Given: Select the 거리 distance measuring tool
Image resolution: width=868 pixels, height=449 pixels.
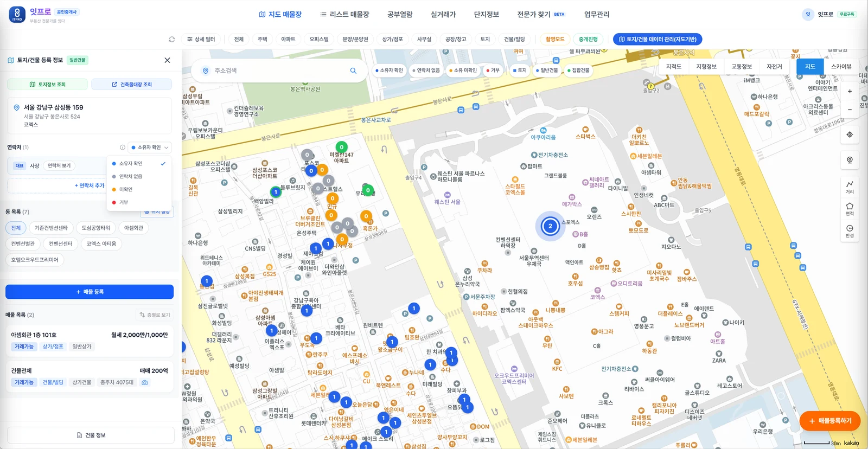Looking at the screenshot, I should 850,187.
